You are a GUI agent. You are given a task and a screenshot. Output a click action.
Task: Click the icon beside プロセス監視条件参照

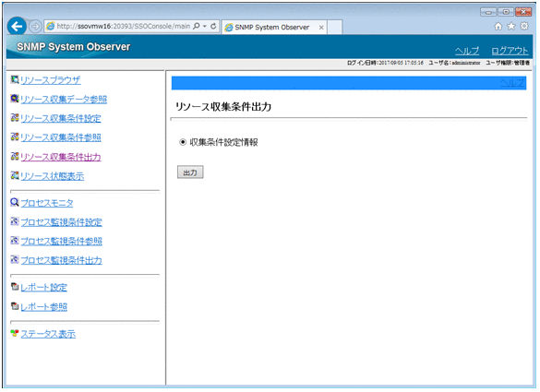[x=15, y=240]
